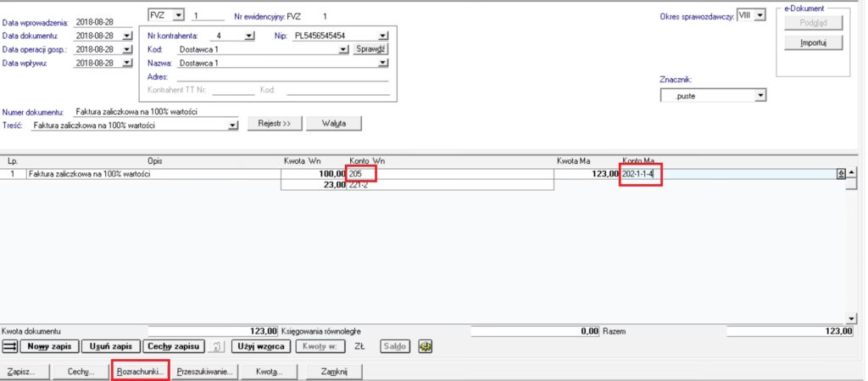Click the small icon after Cechy zapisu
The height and width of the screenshot is (381, 868).
pos(217,346)
